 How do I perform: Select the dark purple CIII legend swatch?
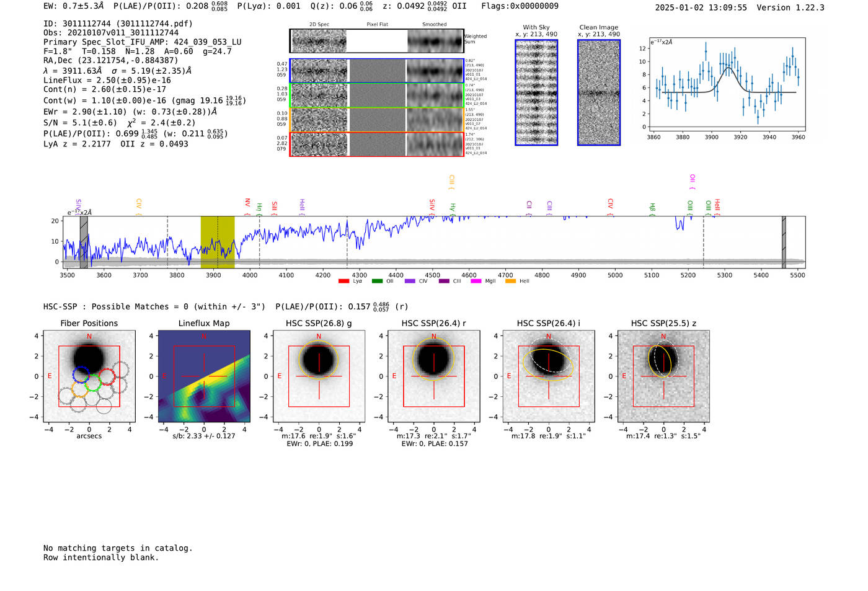click(x=444, y=281)
